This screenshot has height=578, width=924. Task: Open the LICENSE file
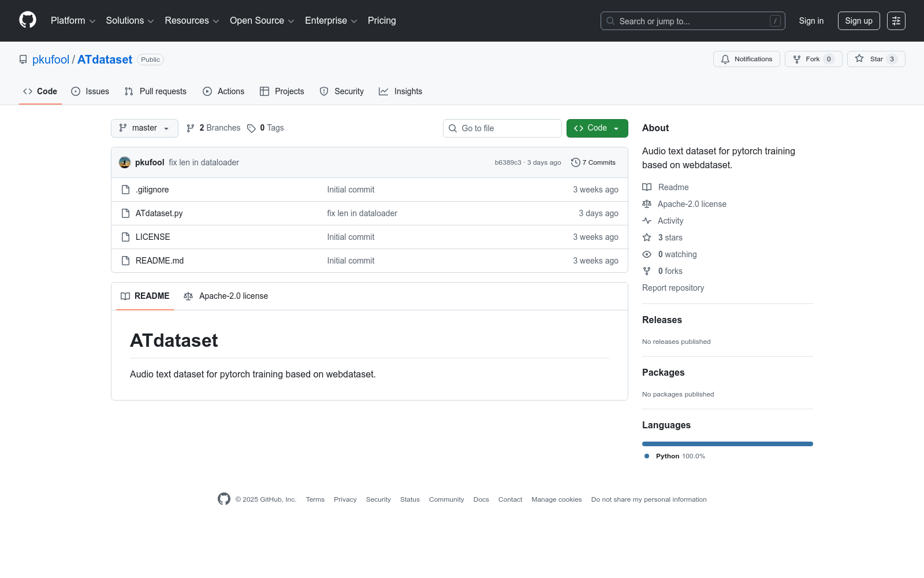[x=153, y=237]
